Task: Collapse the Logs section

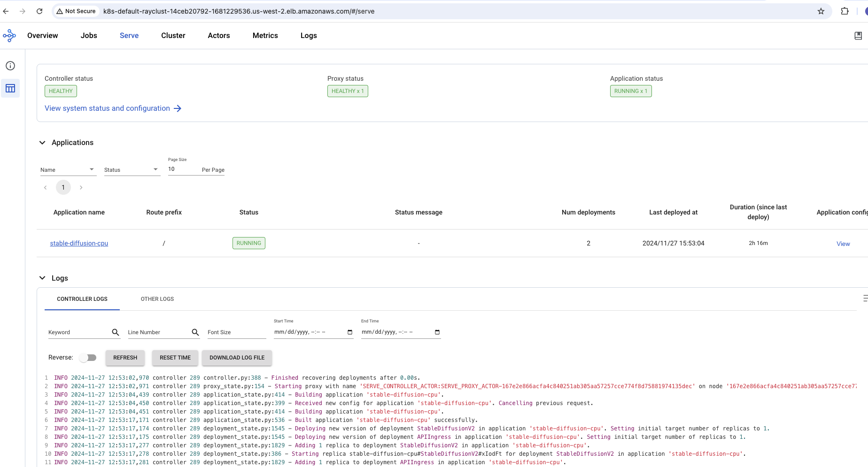Action: (x=42, y=278)
